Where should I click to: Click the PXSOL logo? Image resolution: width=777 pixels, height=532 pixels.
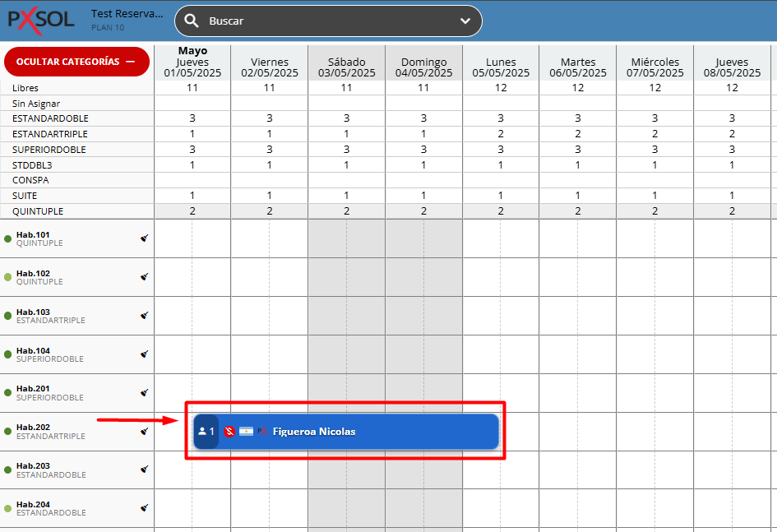pos(41,19)
